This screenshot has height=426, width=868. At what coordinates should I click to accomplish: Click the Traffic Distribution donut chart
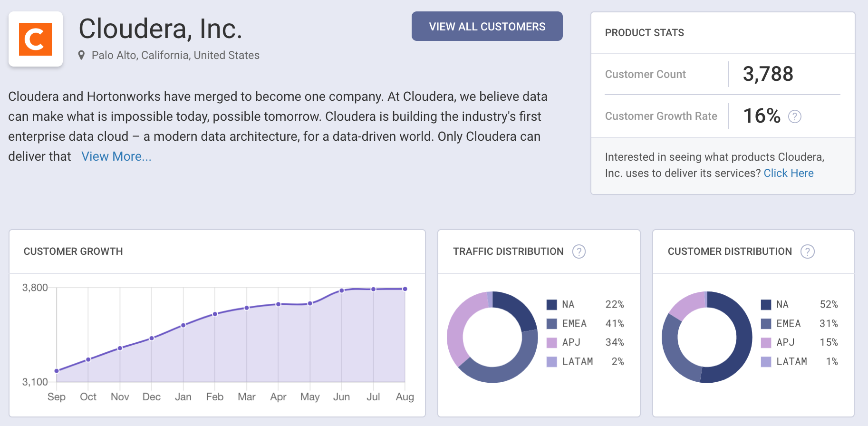tap(492, 337)
